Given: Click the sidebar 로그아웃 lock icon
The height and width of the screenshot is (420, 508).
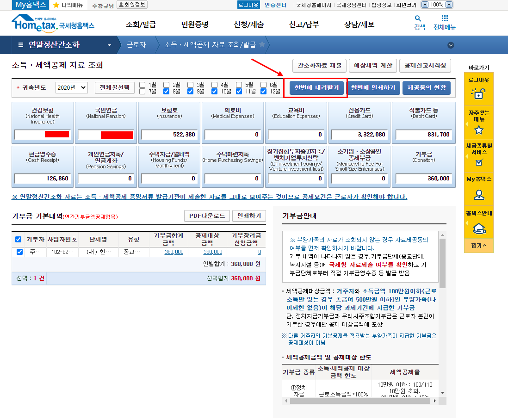Looking at the screenshot, I should click(x=478, y=93).
